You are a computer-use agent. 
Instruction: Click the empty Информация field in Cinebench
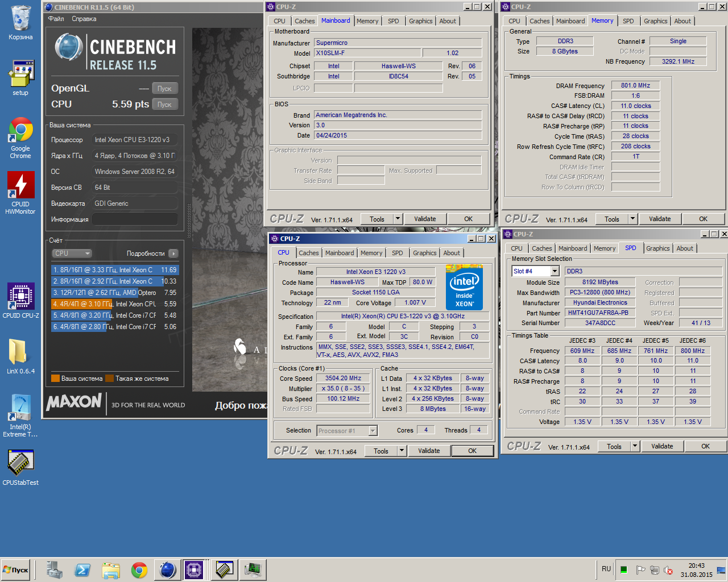(x=135, y=219)
